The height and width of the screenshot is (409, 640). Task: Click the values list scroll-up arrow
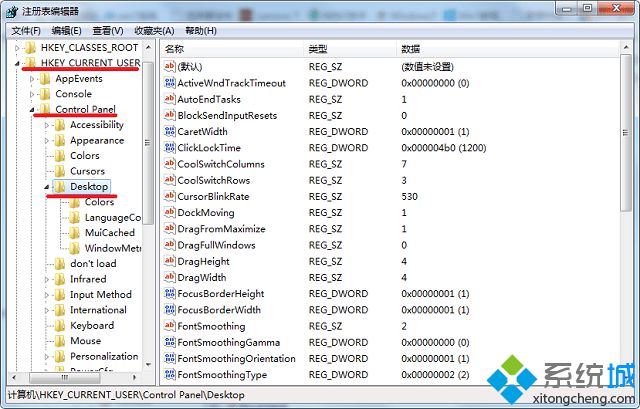(x=626, y=48)
